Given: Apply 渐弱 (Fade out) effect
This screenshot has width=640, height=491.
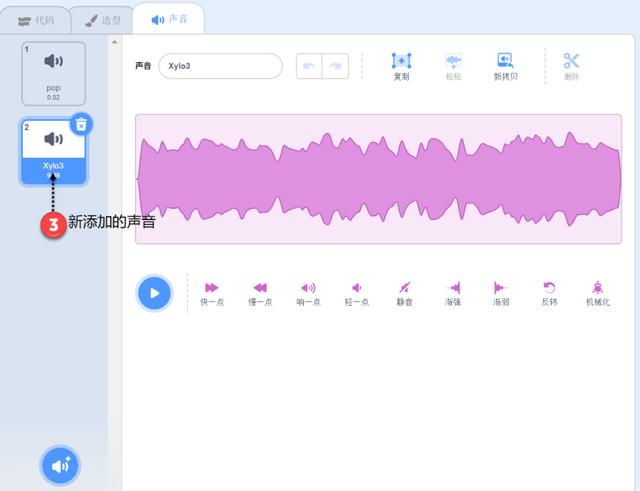Looking at the screenshot, I should pos(501,294).
